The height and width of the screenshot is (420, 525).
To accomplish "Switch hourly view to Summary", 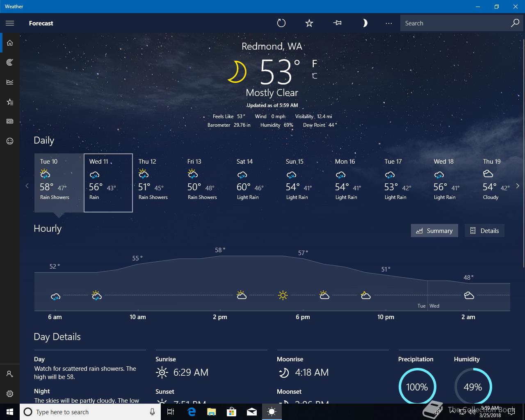I will point(434,231).
